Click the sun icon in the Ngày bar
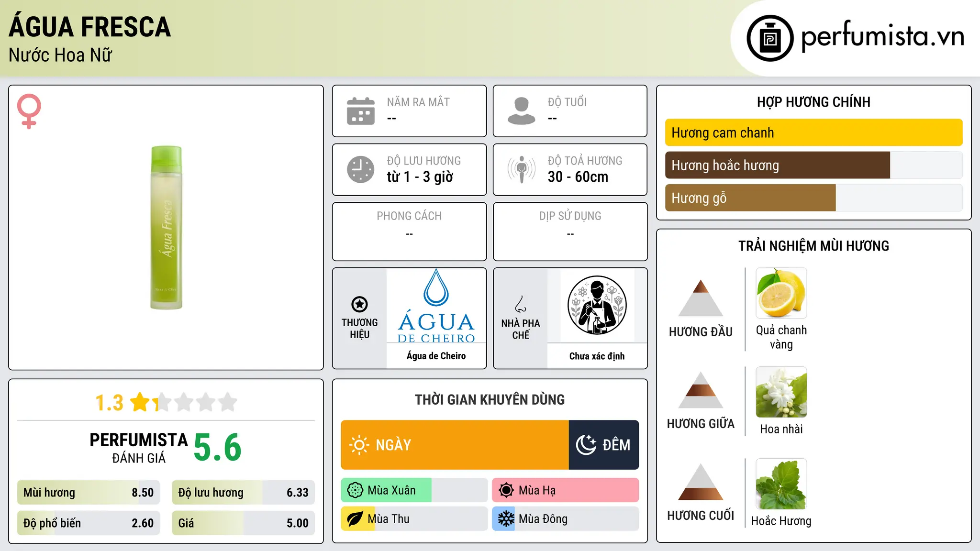Image resolution: width=980 pixels, height=551 pixels. pos(359,445)
